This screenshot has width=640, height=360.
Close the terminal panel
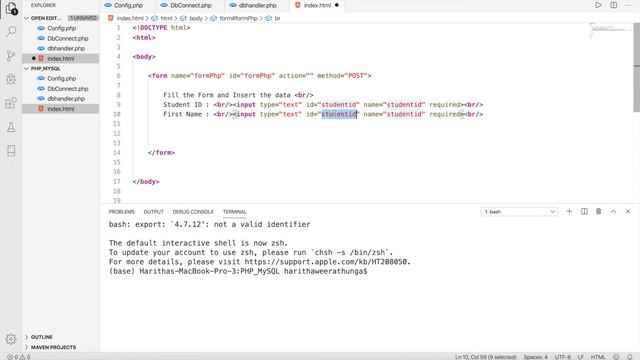[x=628, y=211]
